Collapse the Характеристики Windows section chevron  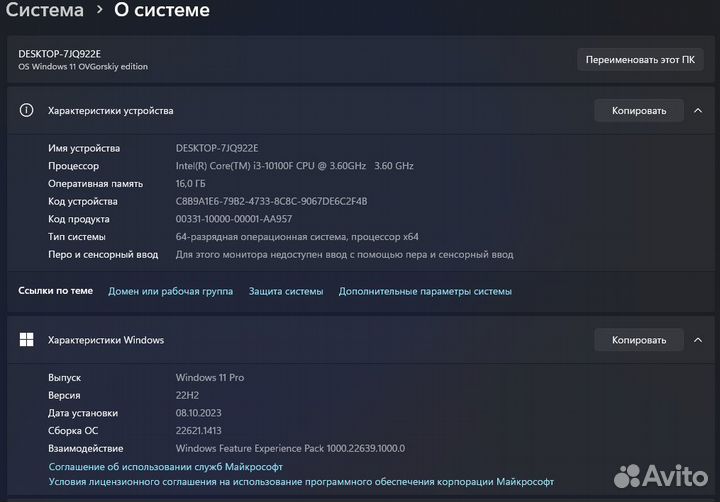click(x=698, y=340)
